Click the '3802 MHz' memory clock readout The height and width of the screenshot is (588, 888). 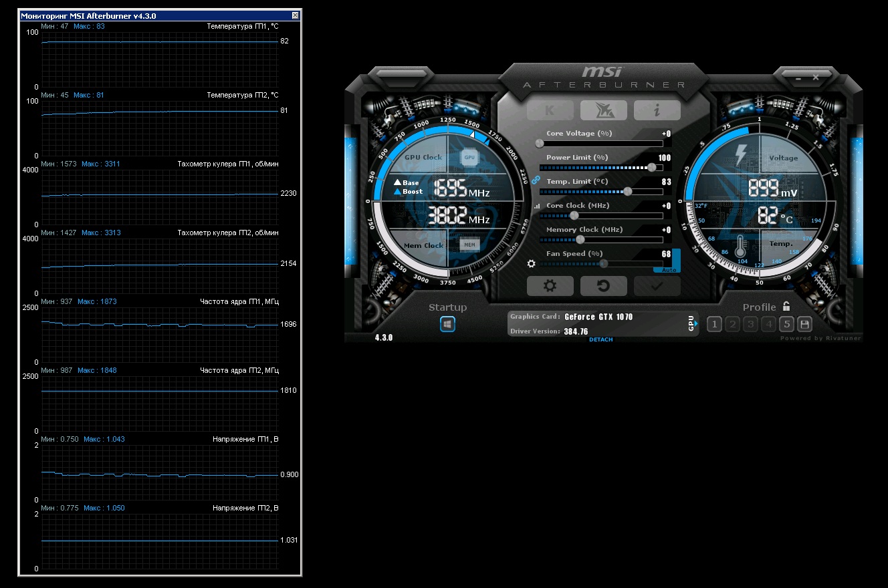[459, 215]
